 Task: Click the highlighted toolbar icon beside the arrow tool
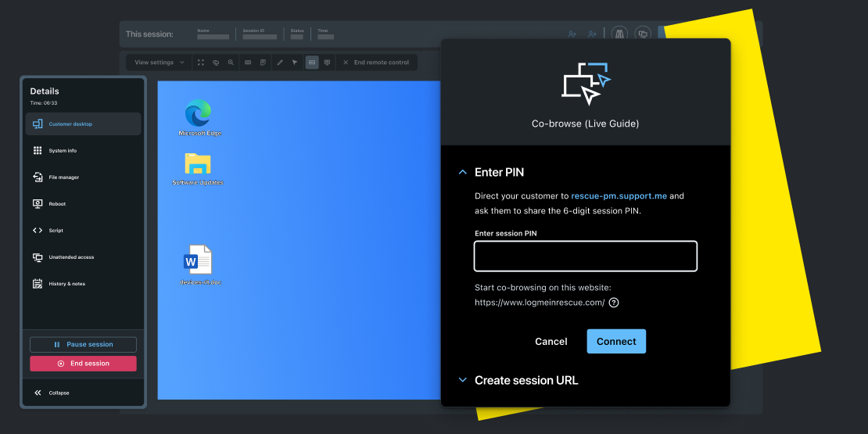pos(312,63)
